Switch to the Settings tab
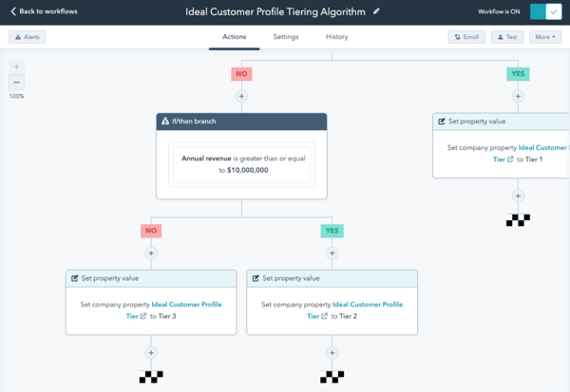Screen dimensions: 570x392 285,37
